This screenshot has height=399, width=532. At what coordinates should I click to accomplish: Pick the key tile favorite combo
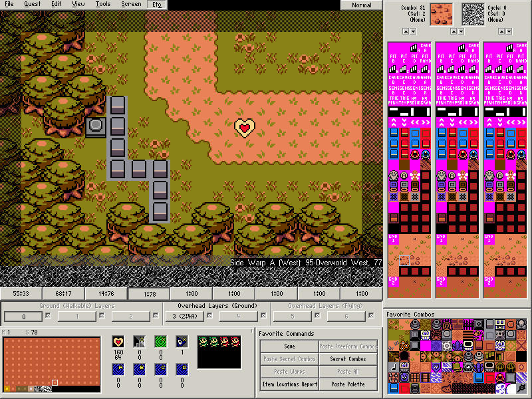(x=522, y=388)
